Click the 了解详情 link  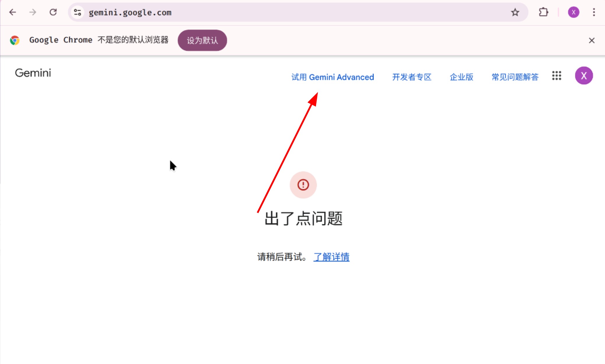pos(331,257)
